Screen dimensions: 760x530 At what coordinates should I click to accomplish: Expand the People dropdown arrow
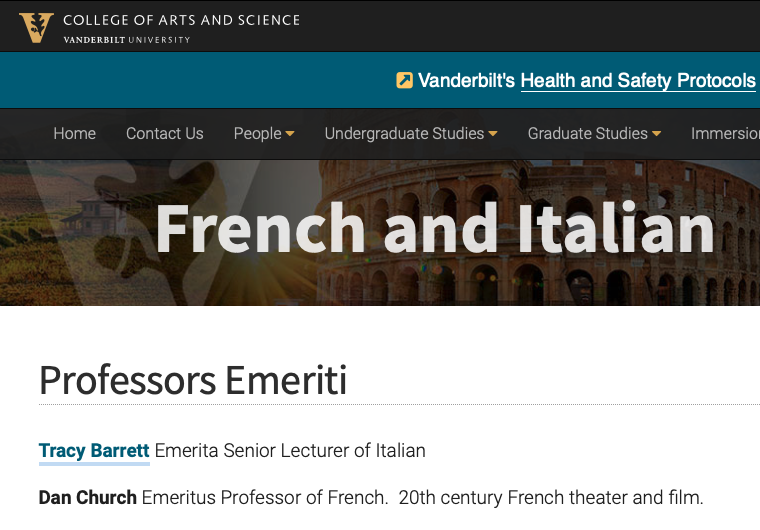(290, 134)
